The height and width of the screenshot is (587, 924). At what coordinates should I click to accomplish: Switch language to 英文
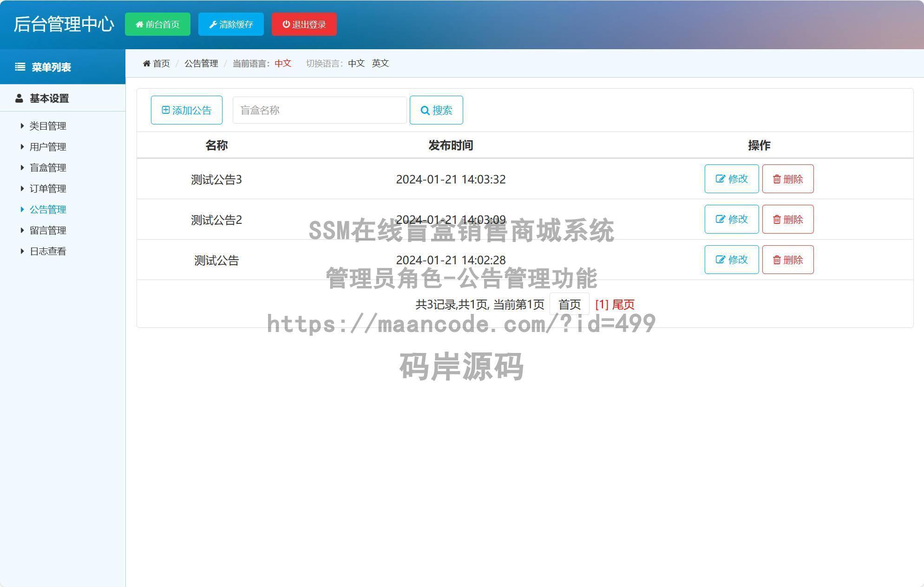pos(380,63)
